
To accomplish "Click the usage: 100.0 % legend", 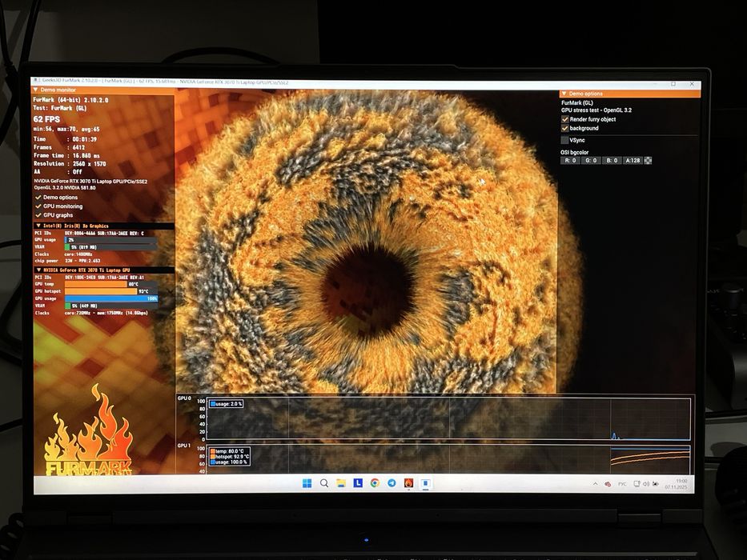I will (x=229, y=462).
